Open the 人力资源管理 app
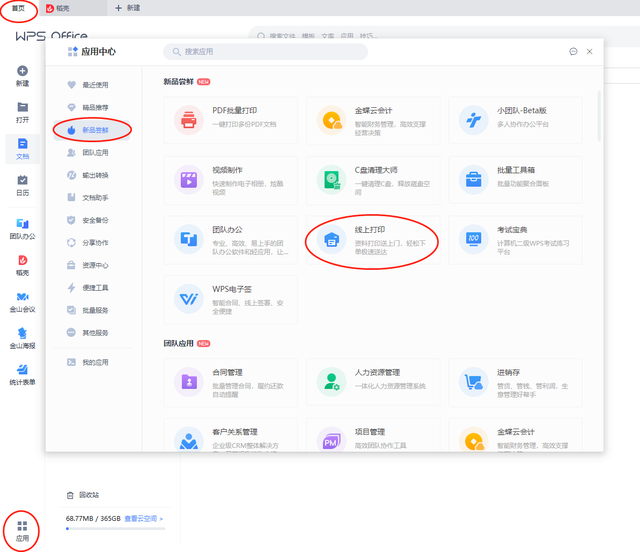 331,381
